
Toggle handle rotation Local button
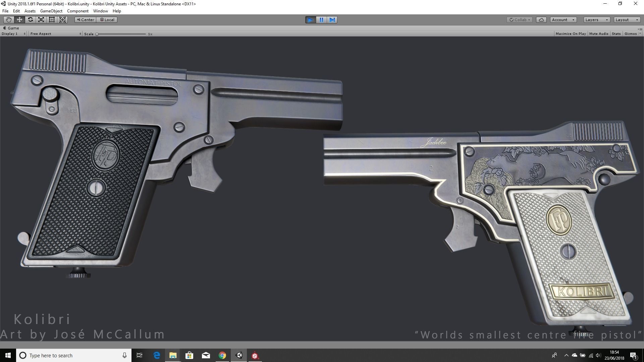[x=107, y=20]
